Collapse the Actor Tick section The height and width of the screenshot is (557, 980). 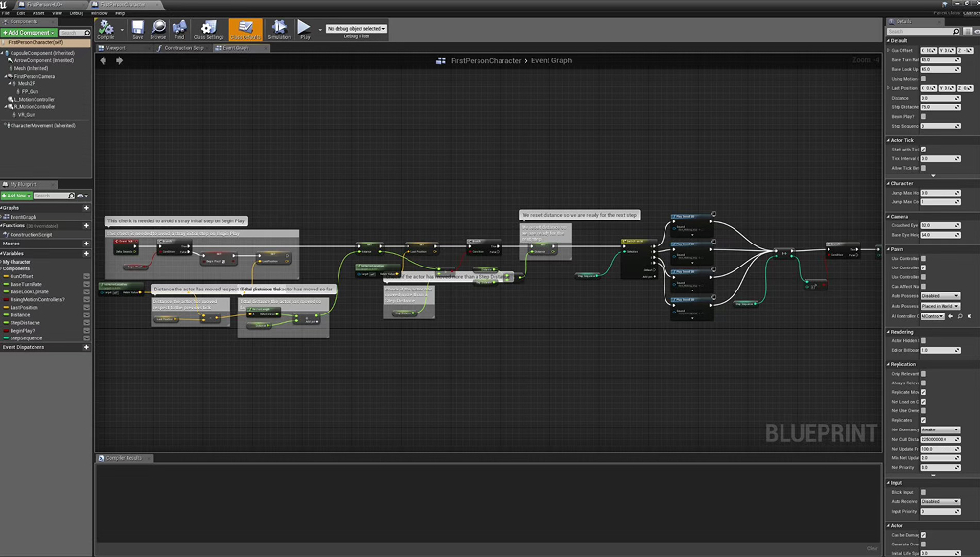pos(888,140)
